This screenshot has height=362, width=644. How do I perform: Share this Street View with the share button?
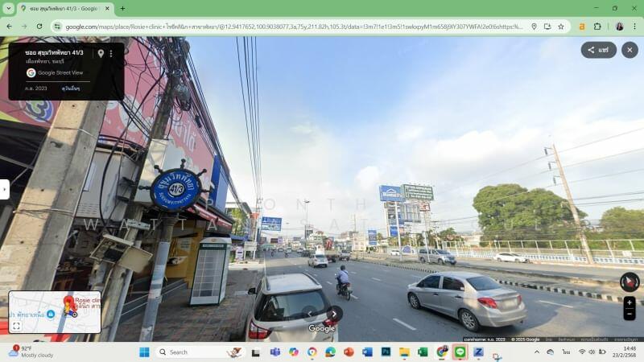pos(598,50)
